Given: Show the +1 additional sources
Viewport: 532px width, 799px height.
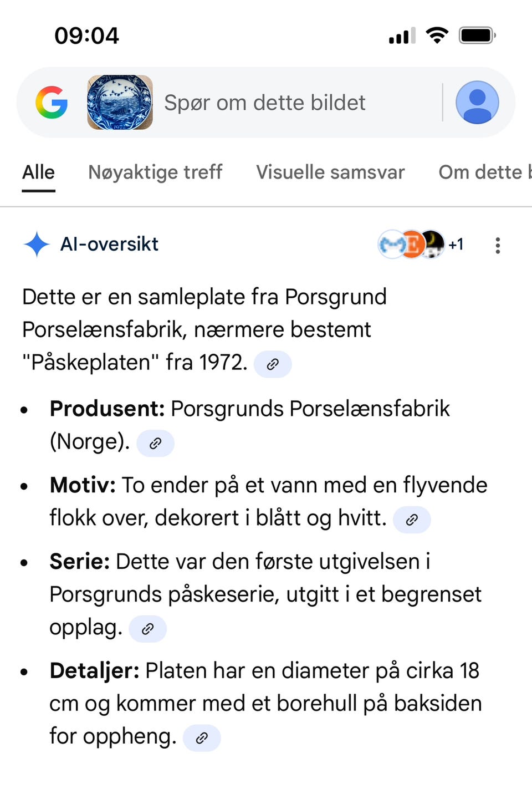Looking at the screenshot, I should tap(456, 245).
